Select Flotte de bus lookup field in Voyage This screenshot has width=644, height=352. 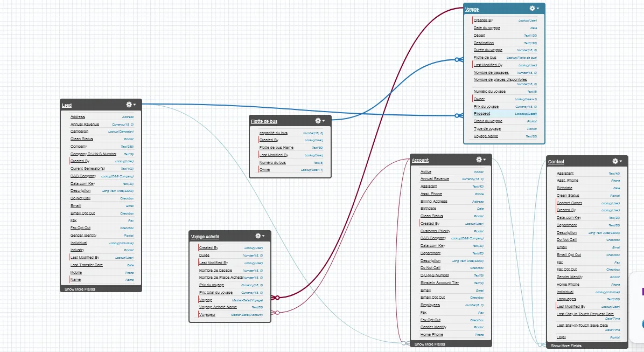coord(505,58)
